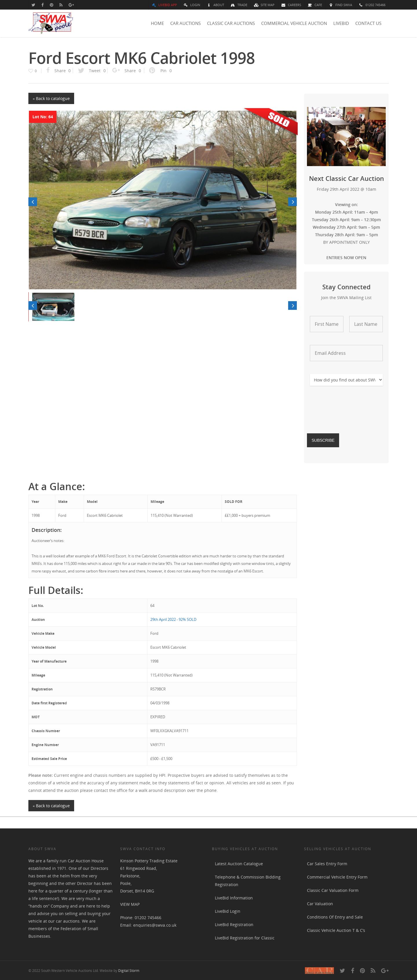Open the CONTACT US menu item
Image resolution: width=417 pixels, height=980 pixels.
coord(368,23)
